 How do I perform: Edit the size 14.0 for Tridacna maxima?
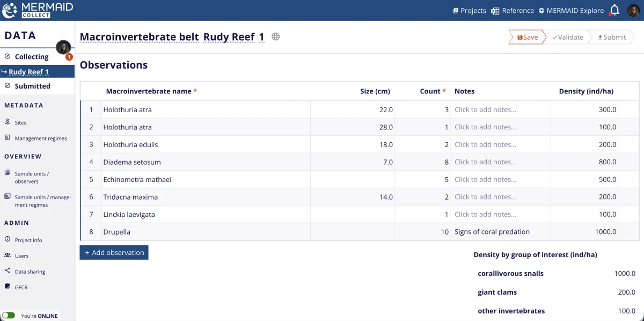353,197
